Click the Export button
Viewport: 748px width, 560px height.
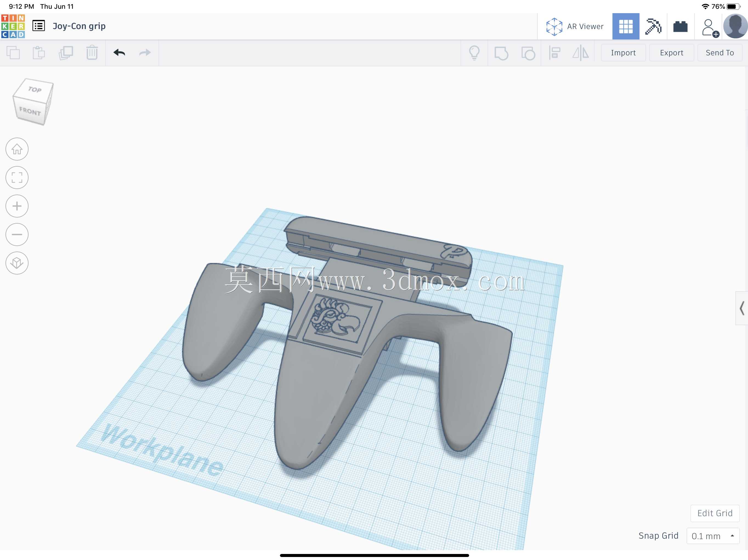pos(671,53)
